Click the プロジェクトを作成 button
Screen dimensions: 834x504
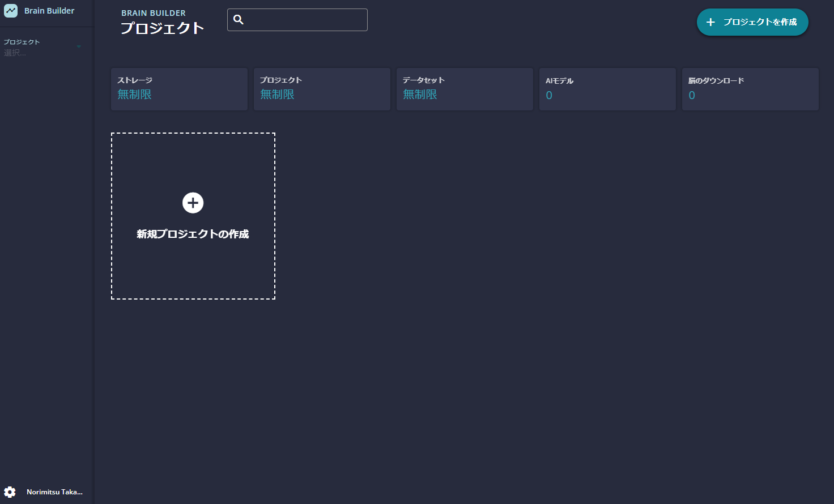point(752,22)
